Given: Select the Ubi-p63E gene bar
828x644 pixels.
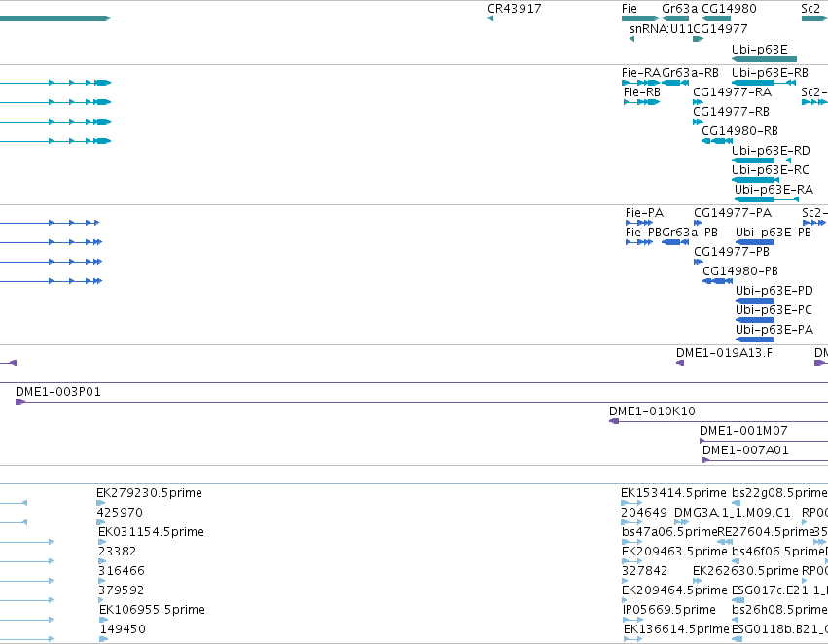Looking at the screenshot, I should click(764, 59).
